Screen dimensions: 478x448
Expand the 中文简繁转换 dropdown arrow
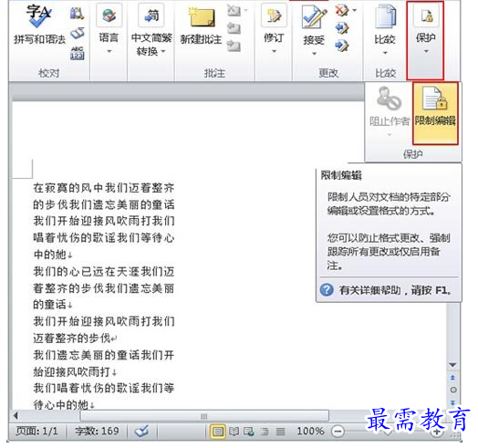(163, 51)
